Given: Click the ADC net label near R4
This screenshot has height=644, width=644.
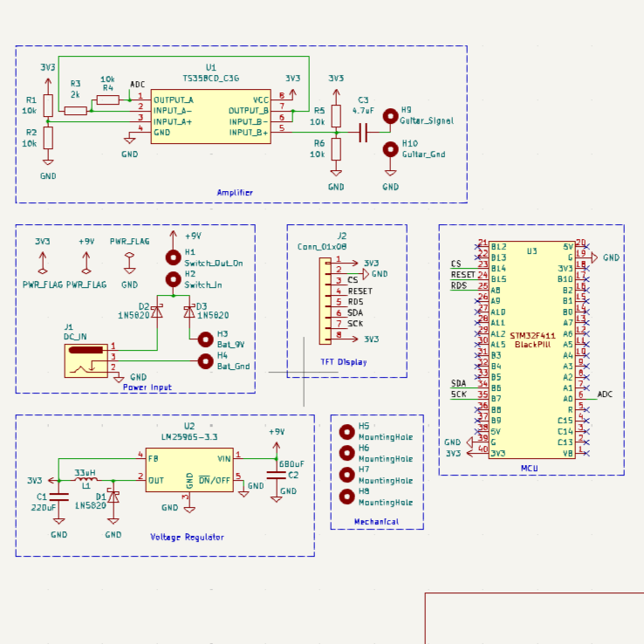Looking at the screenshot, I should tap(138, 84).
